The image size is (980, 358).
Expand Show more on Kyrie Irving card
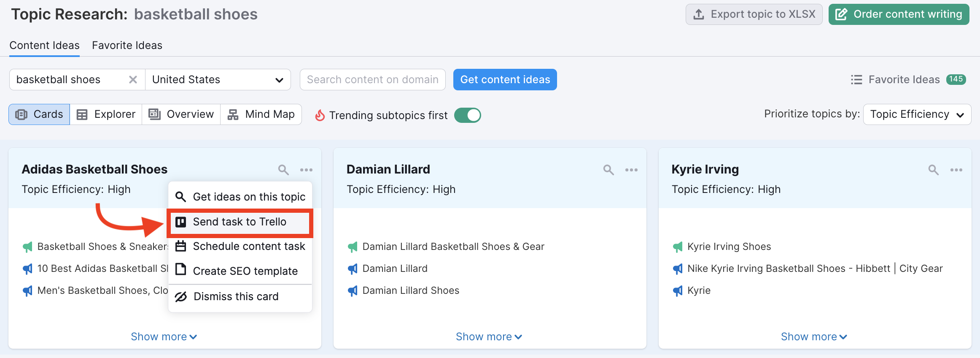[x=814, y=336]
